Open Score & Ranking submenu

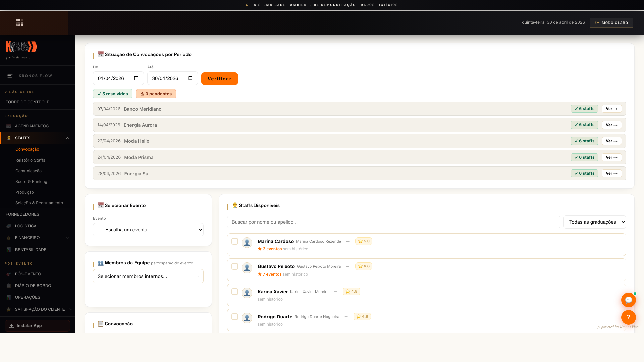coord(31,182)
